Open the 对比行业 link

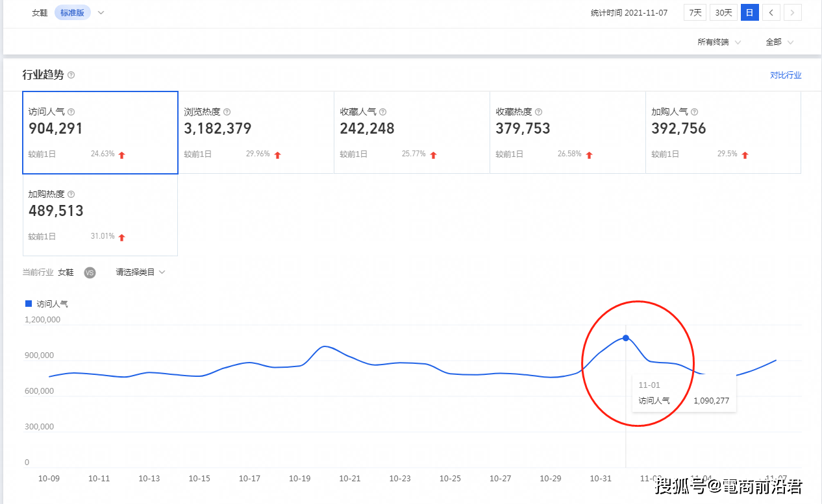point(786,75)
